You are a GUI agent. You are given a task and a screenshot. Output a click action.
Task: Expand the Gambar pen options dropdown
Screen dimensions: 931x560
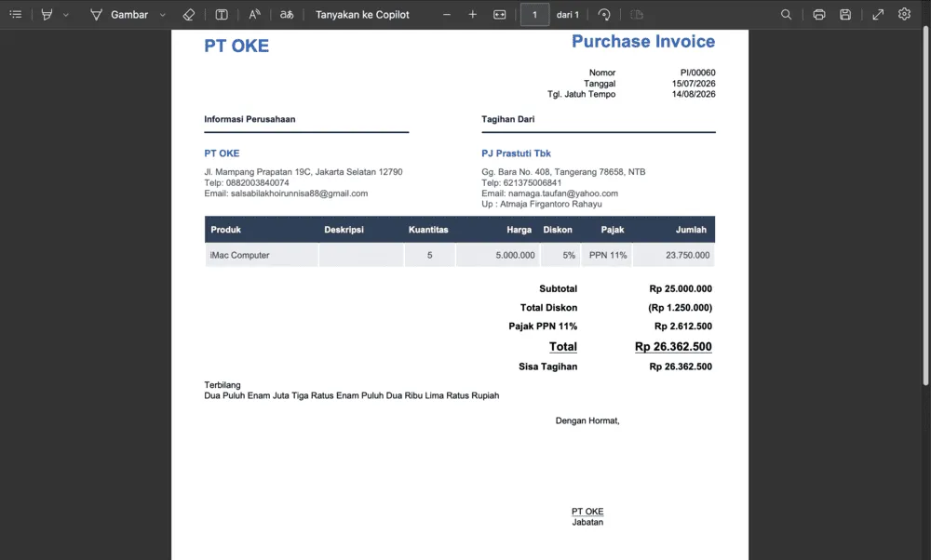tap(163, 15)
